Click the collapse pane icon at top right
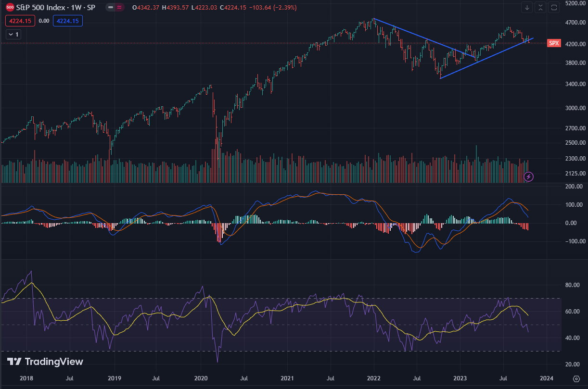The height and width of the screenshot is (389, 588). 540,7
